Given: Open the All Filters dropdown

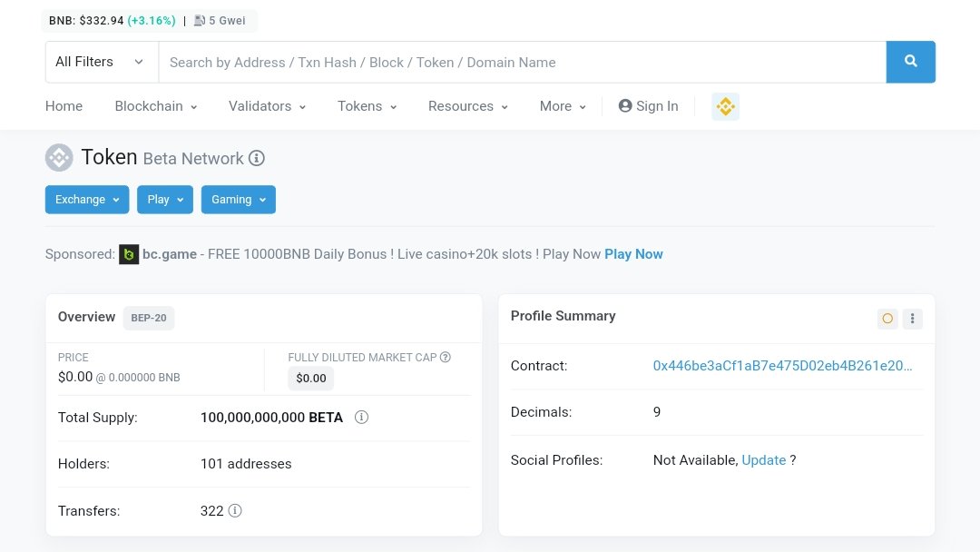Looking at the screenshot, I should [x=101, y=62].
